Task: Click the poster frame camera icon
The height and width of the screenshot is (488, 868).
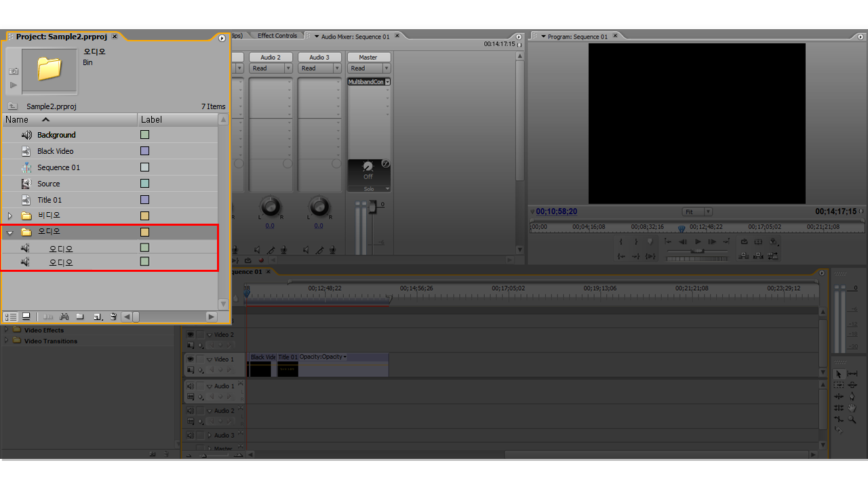Action: [x=13, y=70]
